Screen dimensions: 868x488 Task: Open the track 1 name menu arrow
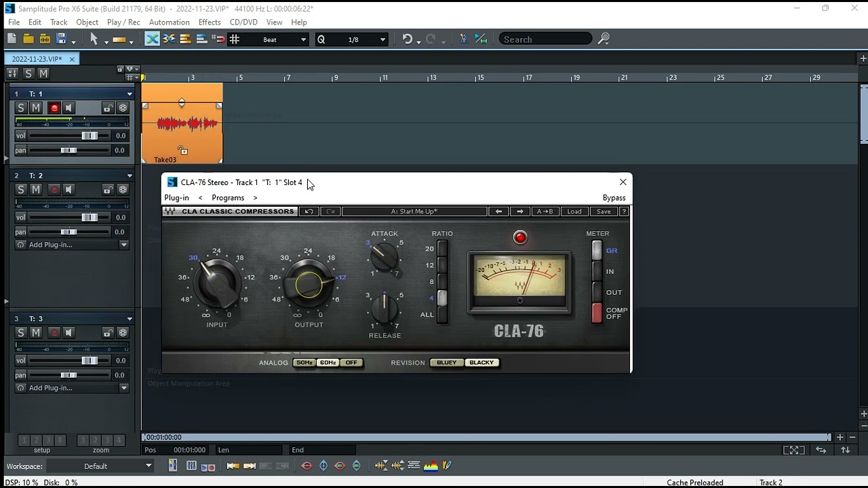130,94
